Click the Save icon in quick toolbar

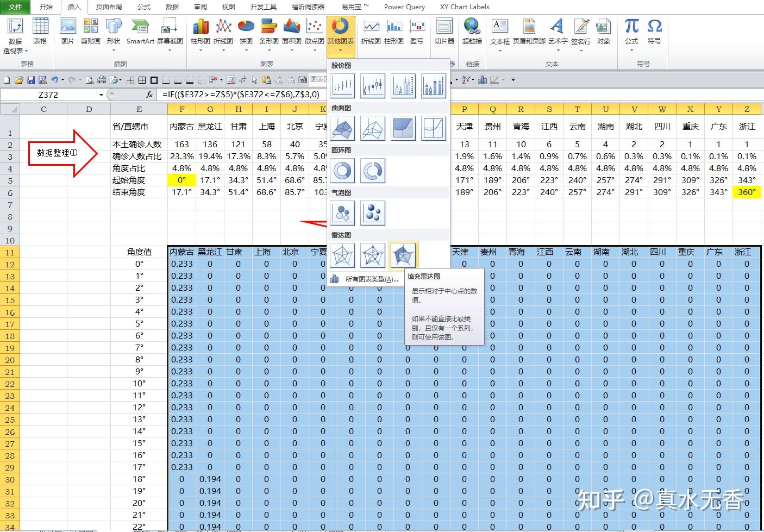click(30, 80)
